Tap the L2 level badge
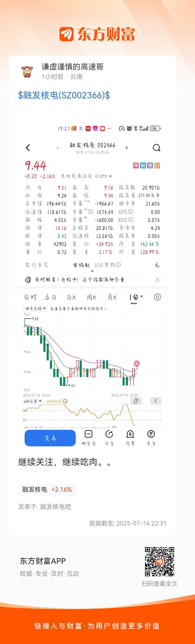Screen dimensions: 195x644 tap(157, 165)
